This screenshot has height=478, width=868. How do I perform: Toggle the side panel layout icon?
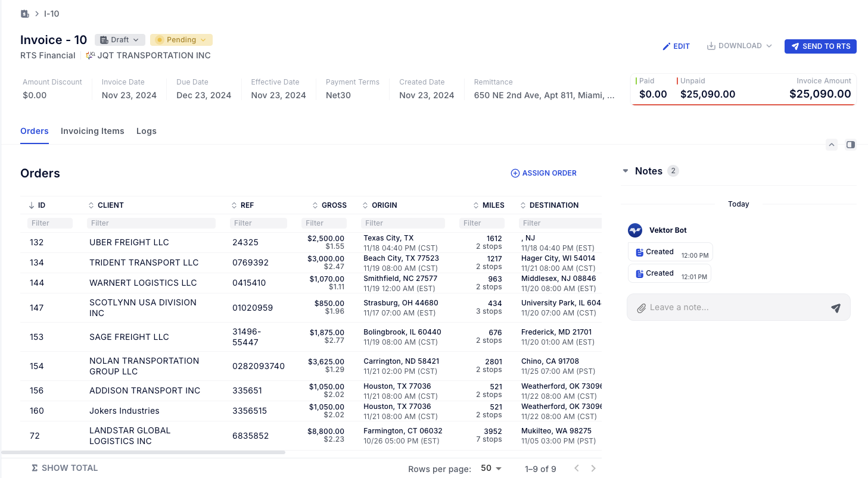click(x=850, y=145)
